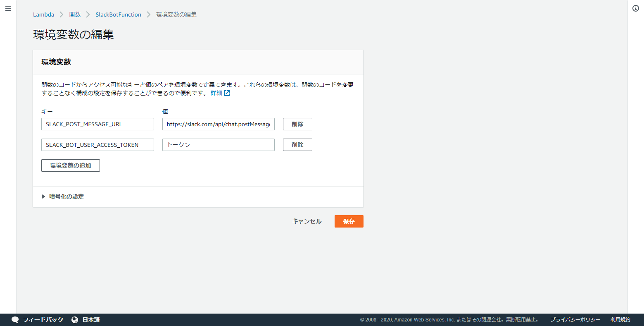Change language via 日本語 footer

91,320
